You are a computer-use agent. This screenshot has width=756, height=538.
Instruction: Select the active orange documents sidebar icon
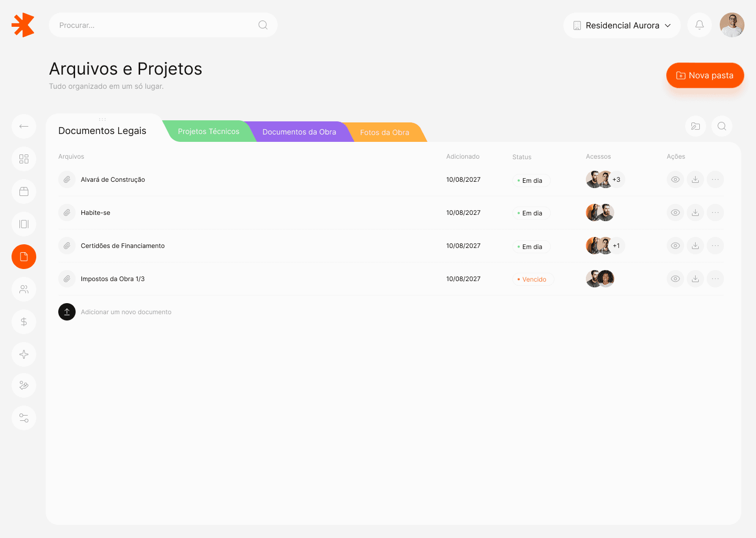click(x=24, y=256)
